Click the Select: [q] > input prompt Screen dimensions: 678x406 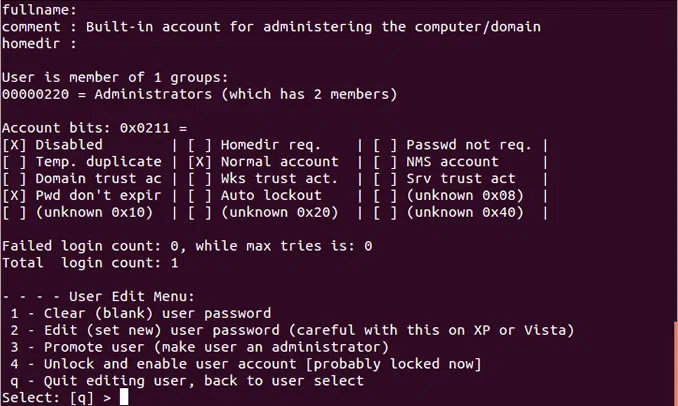123,397
